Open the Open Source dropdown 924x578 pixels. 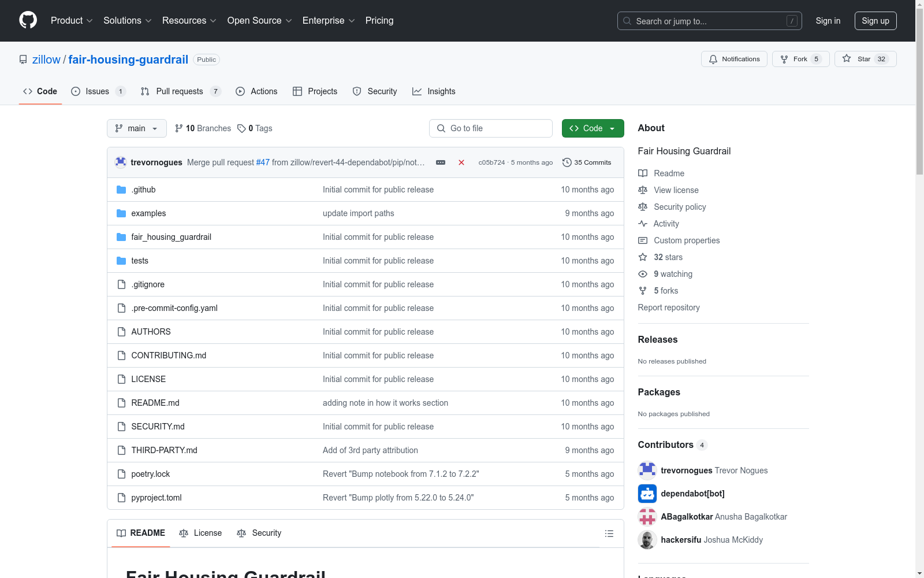(260, 21)
